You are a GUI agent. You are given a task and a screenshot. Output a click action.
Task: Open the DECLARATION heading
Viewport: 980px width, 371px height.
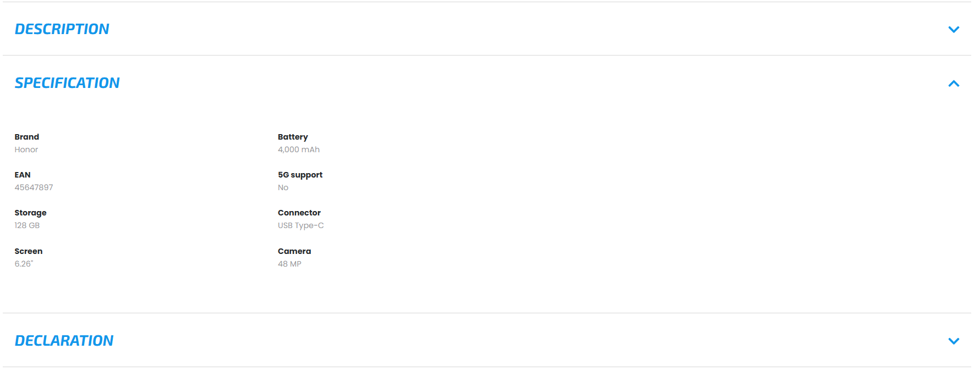[x=64, y=341]
